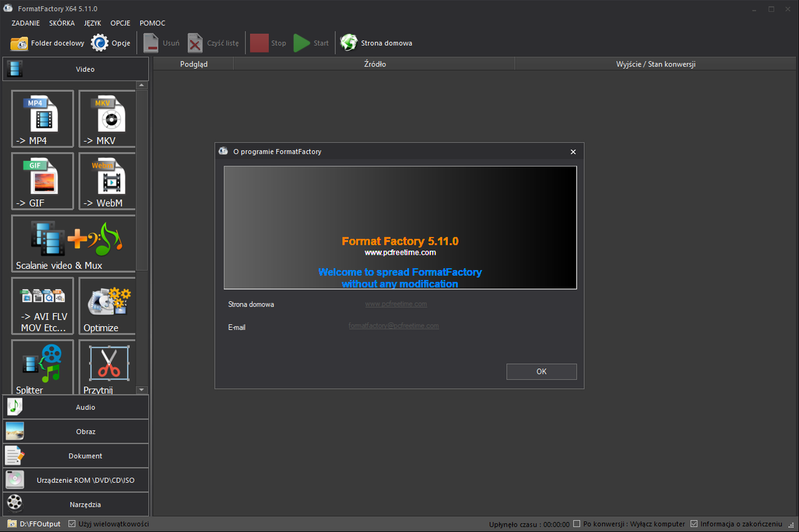Open Opcje from the toolbar
Image resolution: width=799 pixels, height=532 pixels.
click(110, 43)
